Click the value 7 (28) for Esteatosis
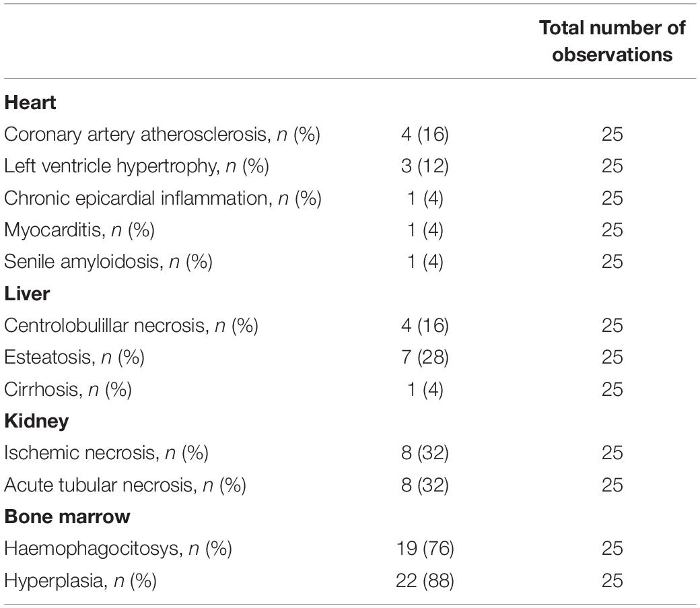700x608 pixels. 425,357
